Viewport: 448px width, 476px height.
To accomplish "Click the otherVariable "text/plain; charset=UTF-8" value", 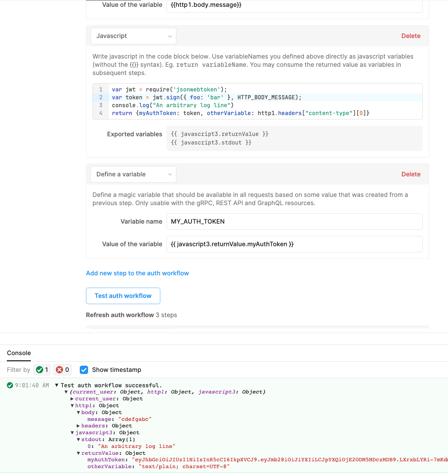I will (x=184, y=466).
